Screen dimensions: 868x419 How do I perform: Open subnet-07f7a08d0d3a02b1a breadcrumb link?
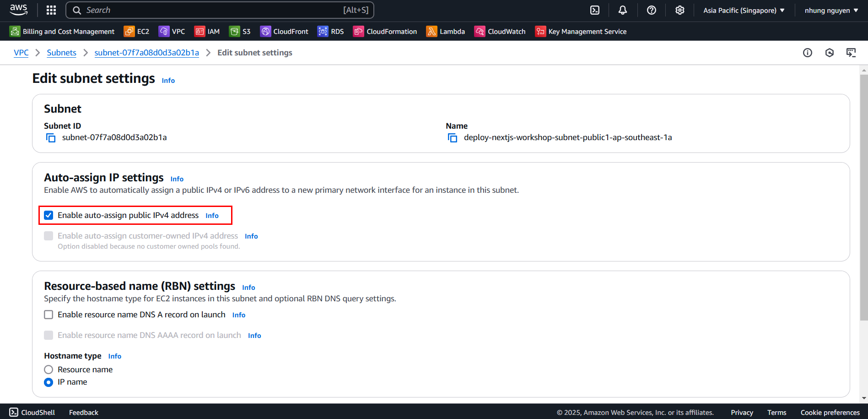[x=146, y=53]
